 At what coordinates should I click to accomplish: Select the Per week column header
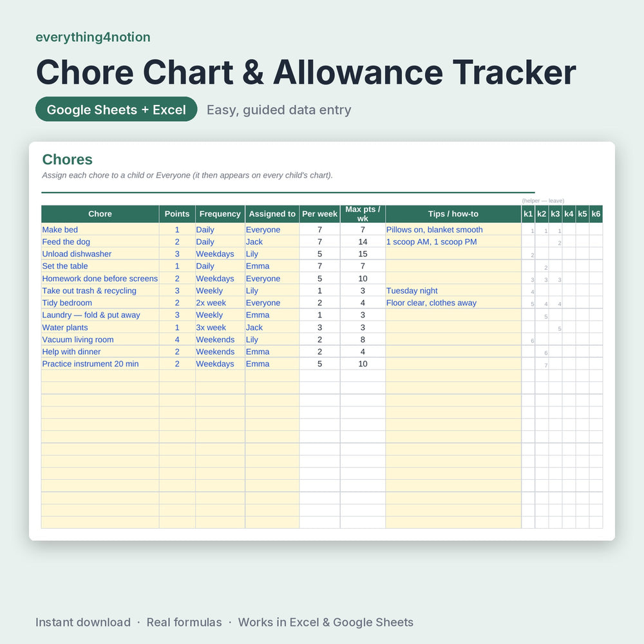[319, 214]
